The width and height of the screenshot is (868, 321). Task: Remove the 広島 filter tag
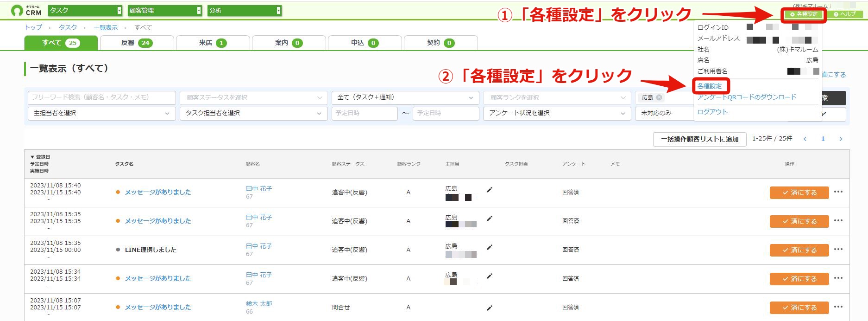(659, 97)
